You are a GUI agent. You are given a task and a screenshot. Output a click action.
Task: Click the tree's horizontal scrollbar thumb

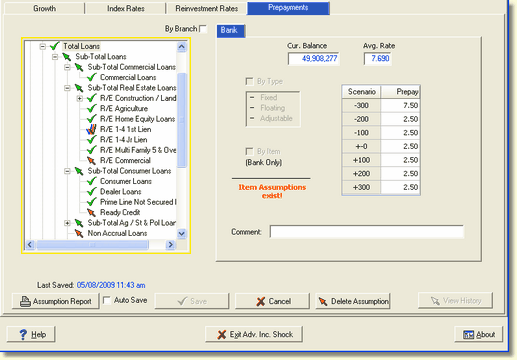92,245
